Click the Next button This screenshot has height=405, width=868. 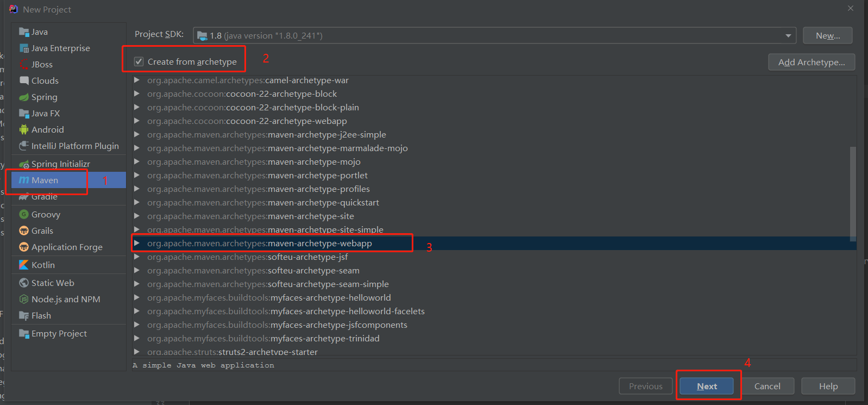pos(707,387)
